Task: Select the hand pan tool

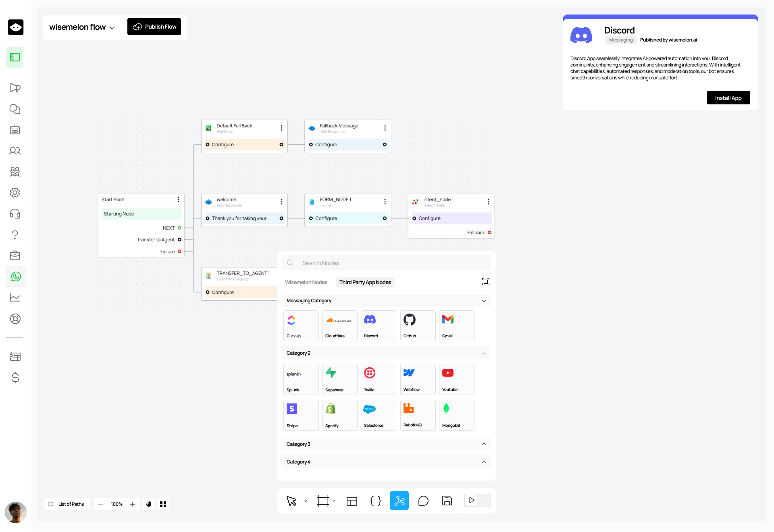Action: [149, 504]
